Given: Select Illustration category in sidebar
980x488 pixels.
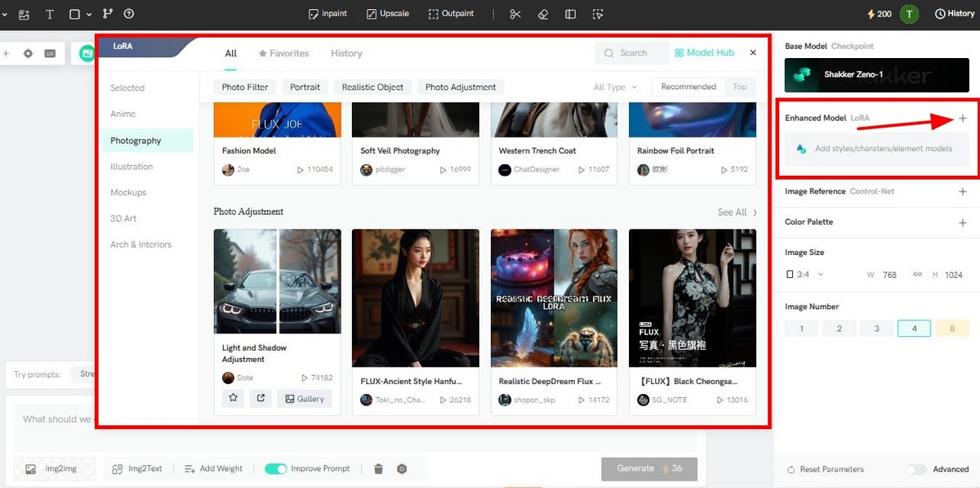Looking at the screenshot, I should [131, 167].
